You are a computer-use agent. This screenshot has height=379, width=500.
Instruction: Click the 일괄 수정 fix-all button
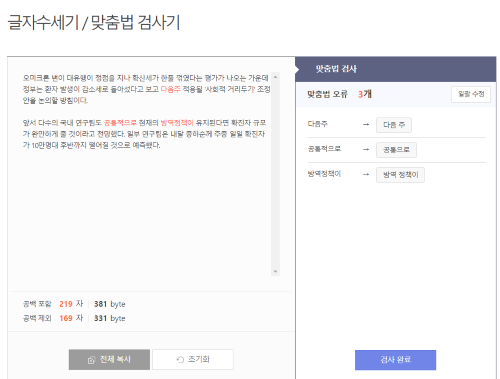[471, 94]
